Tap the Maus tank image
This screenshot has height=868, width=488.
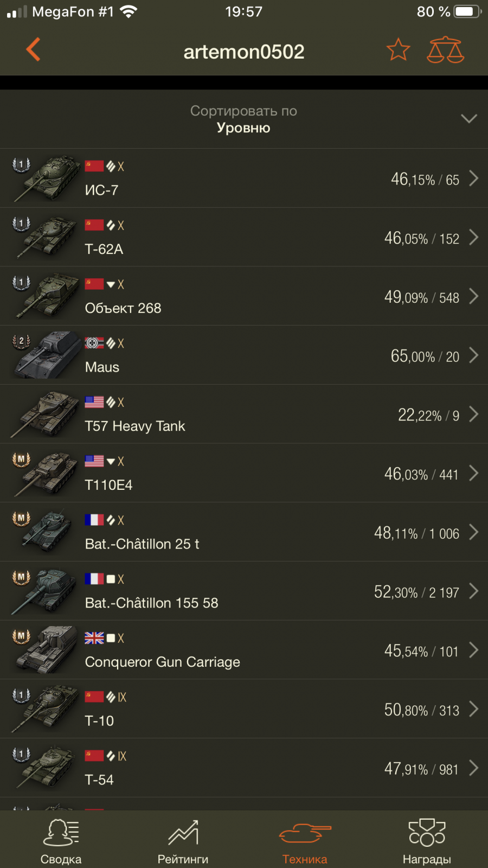tap(48, 355)
